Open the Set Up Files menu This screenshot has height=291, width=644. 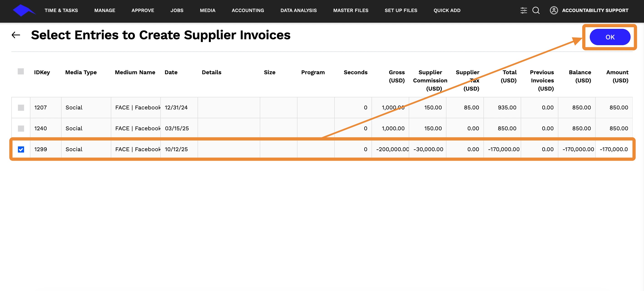401,10
